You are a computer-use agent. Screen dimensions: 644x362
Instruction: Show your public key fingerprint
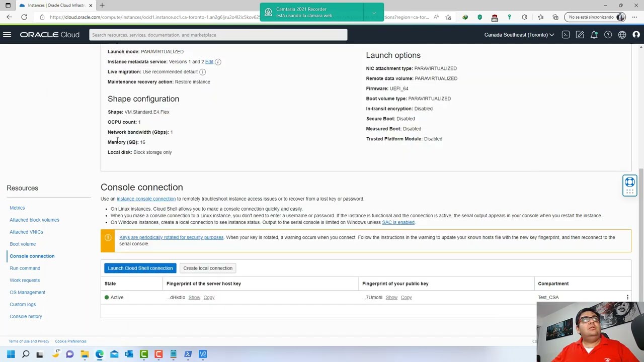click(391, 297)
